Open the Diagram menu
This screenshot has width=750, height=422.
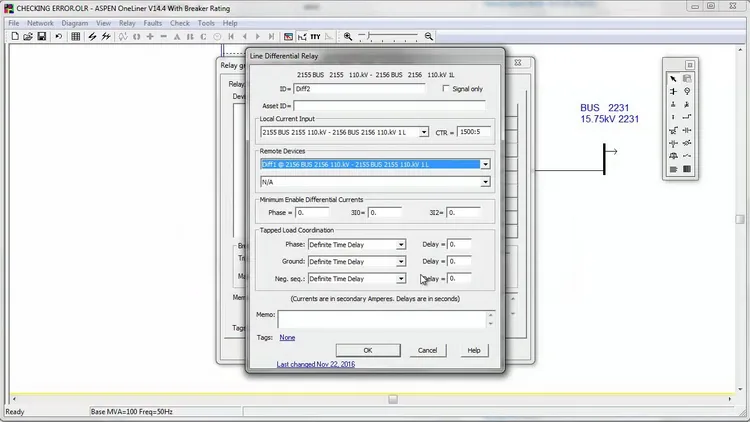[x=75, y=23]
